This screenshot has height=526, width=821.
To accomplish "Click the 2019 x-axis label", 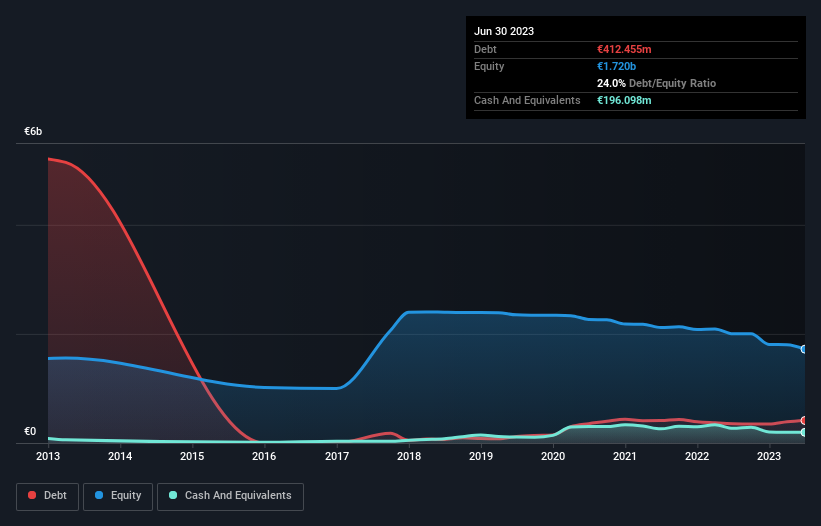I will point(481,456).
